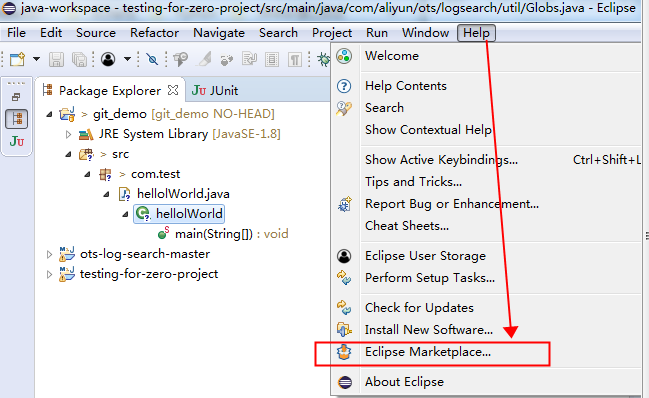The width and height of the screenshot is (649, 398).
Task: Open the Navigate menu
Action: point(219,33)
